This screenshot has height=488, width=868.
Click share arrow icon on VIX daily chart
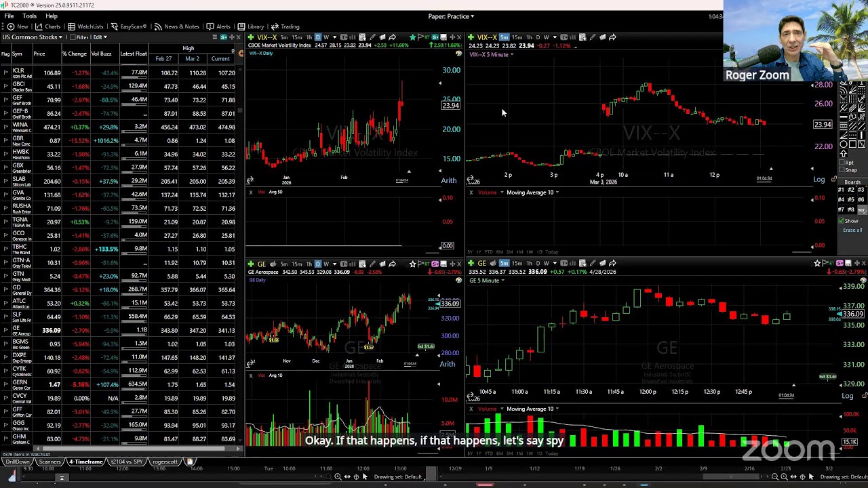392,37
